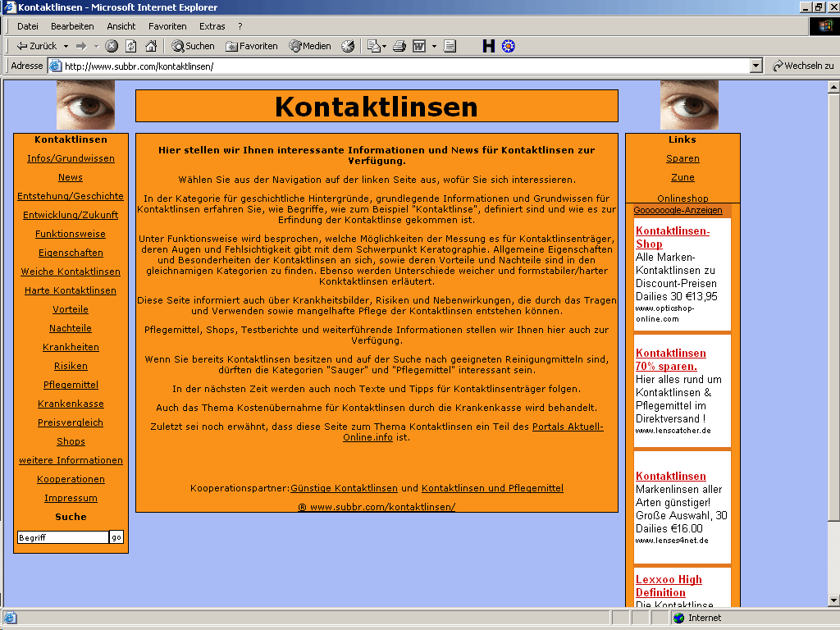Click the vertical scrollbar down arrow
The width and height of the screenshot is (840, 630).
833,600
